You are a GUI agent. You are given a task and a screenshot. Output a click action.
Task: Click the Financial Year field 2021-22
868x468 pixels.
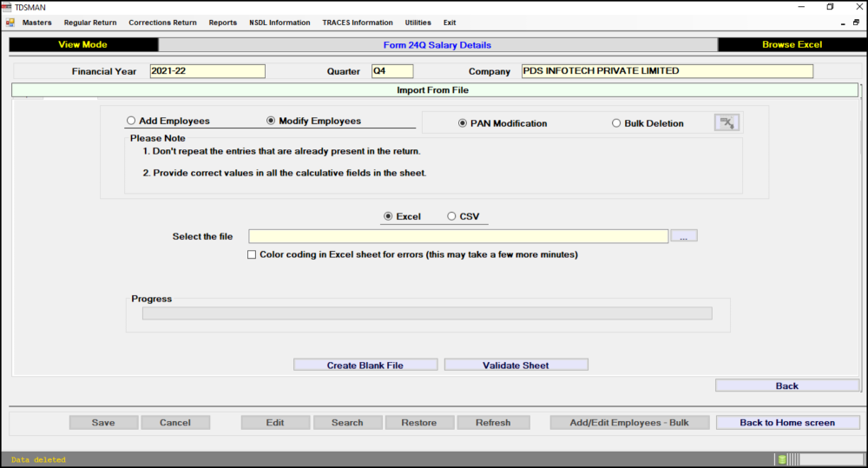pyautogui.click(x=207, y=71)
